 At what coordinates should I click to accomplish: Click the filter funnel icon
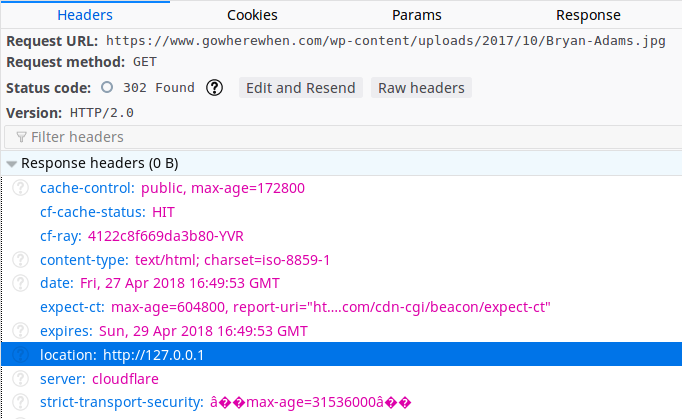pos(21,137)
